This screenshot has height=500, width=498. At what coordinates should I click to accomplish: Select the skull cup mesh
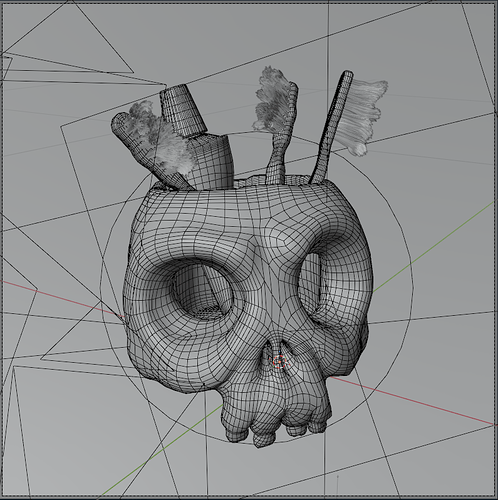coord(247,310)
